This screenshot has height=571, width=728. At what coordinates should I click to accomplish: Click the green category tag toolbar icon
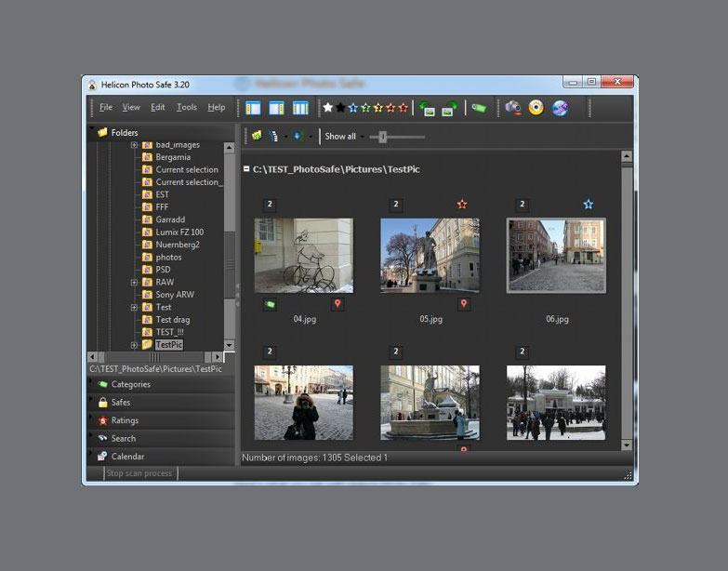[x=479, y=108]
